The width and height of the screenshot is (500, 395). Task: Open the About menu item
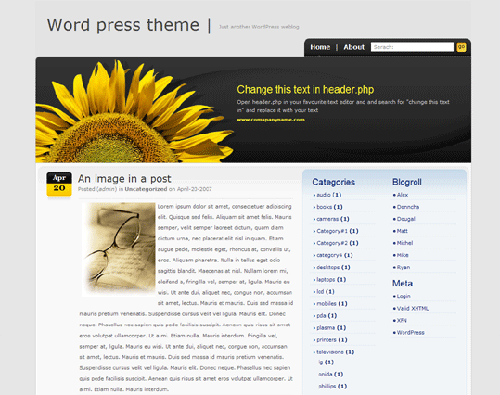click(354, 47)
